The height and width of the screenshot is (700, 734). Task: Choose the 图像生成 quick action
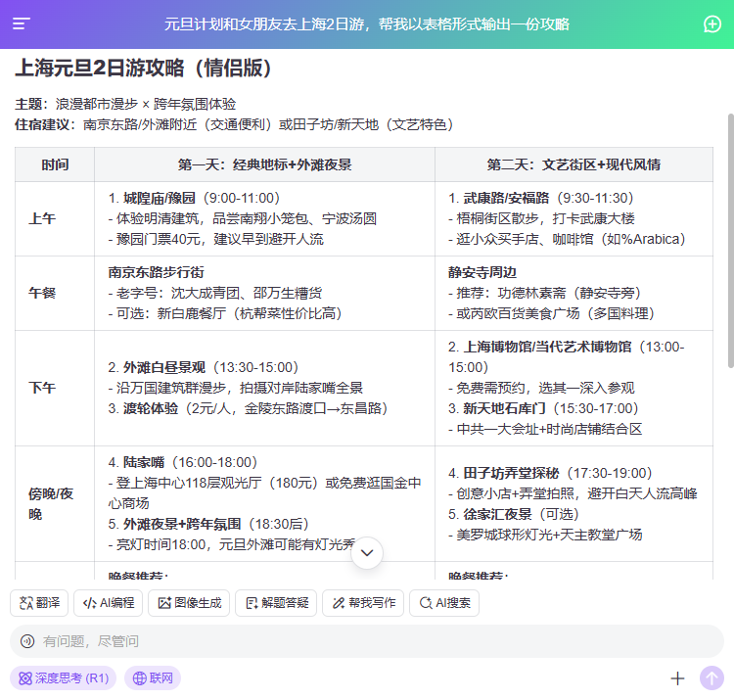(x=189, y=603)
